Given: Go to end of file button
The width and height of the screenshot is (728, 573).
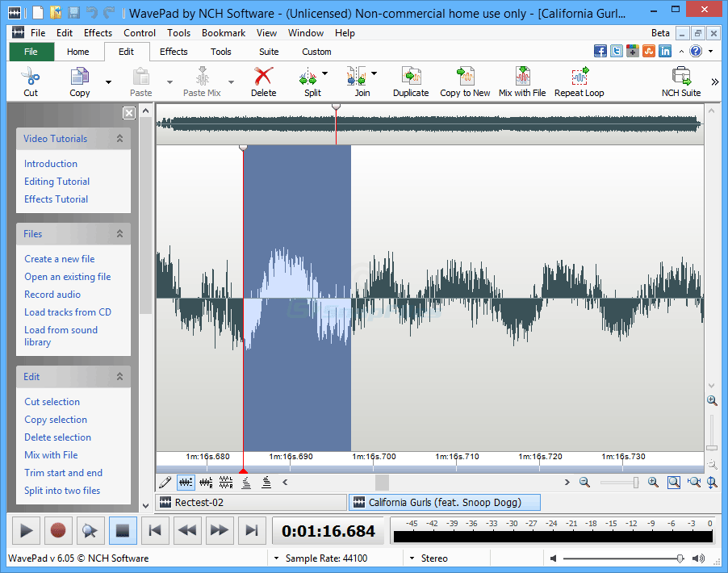Looking at the screenshot, I should click(x=252, y=530).
